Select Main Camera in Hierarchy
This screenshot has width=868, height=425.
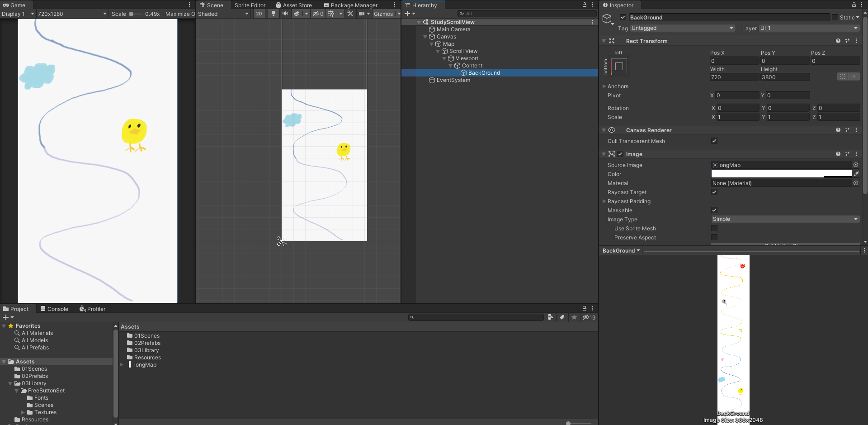coord(453,29)
